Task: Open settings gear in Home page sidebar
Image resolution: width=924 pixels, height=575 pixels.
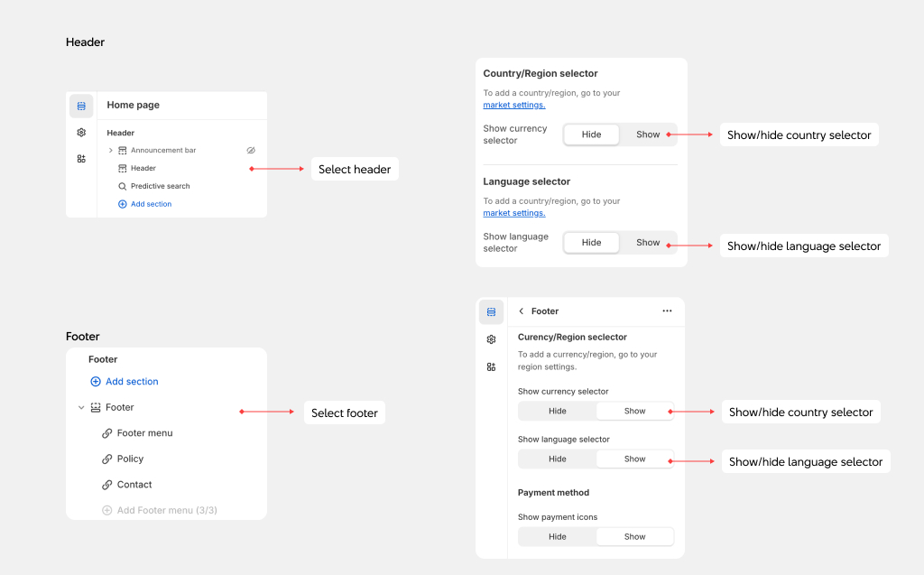Action: pos(81,133)
